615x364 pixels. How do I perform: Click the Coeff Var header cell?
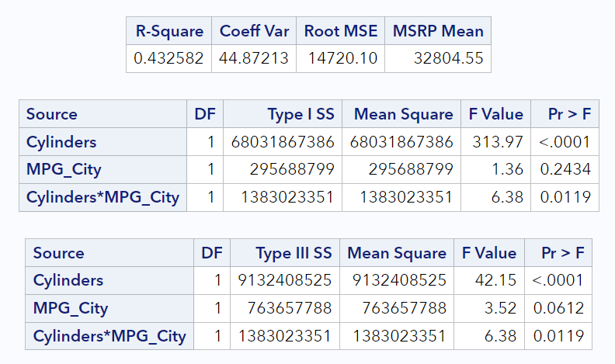coord(254,32)
